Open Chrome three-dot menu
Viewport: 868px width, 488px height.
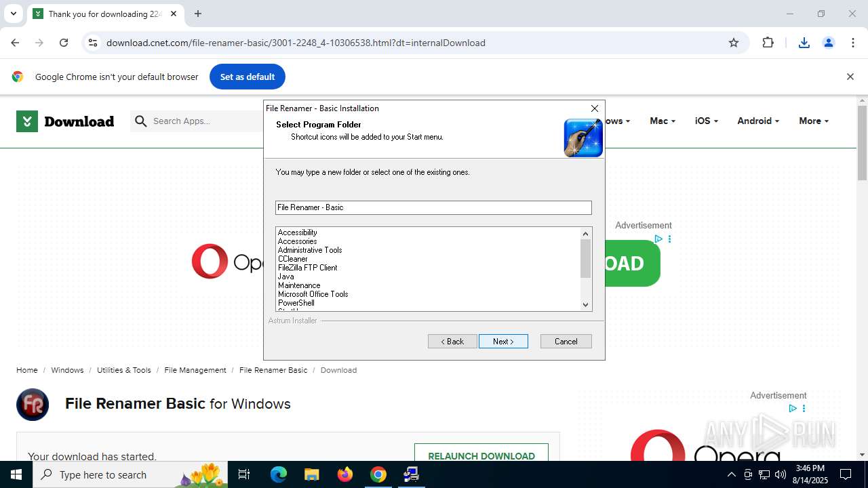[853, 43]
